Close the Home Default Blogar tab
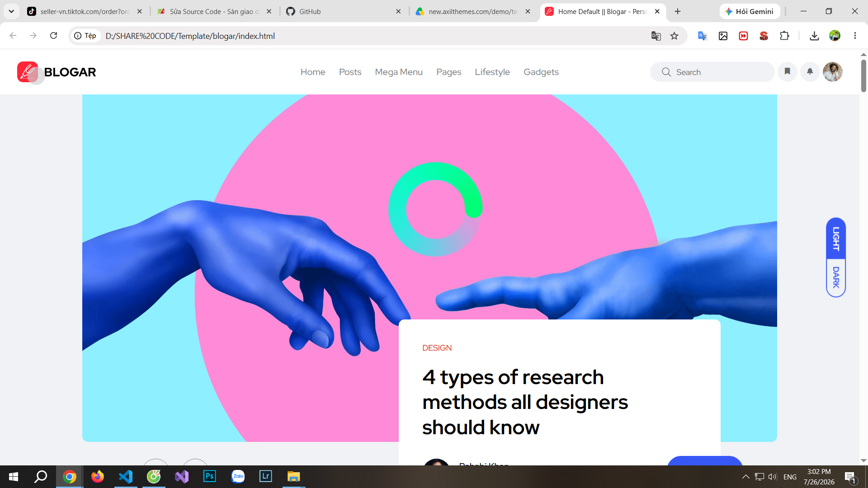Viewport: 868px width, 488px height. tap(657, 12)
